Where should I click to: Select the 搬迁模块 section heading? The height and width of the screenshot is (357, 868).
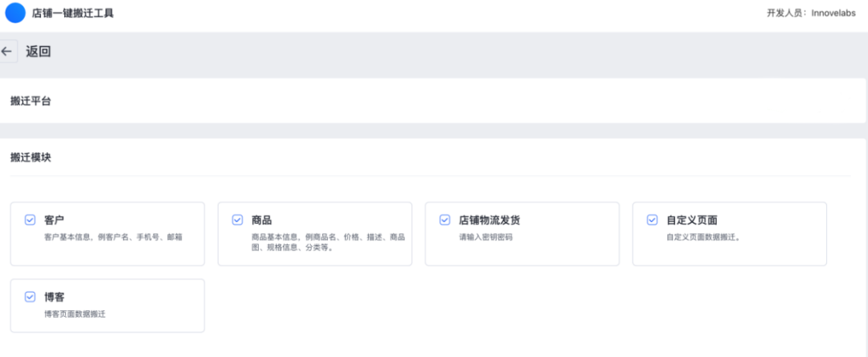(31, 157)
